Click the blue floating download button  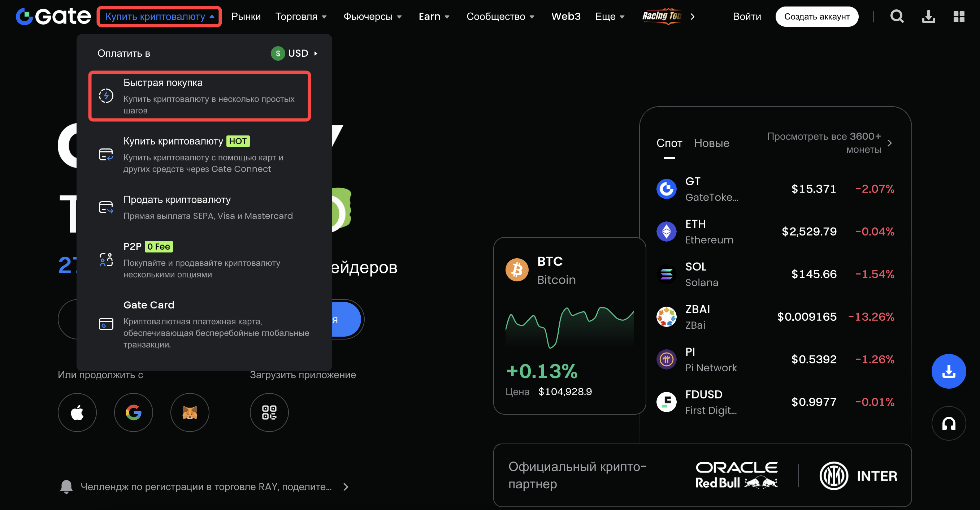tap(949, 371)
